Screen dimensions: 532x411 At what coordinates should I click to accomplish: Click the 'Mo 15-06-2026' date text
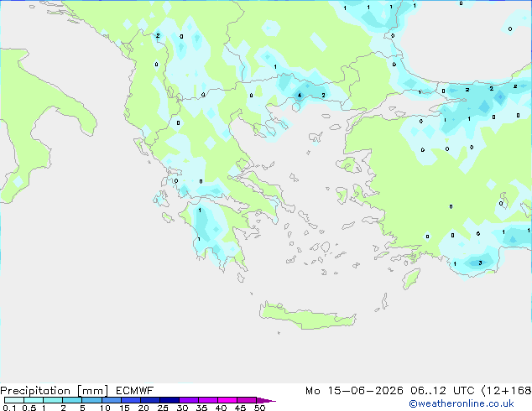click(354, 391)
